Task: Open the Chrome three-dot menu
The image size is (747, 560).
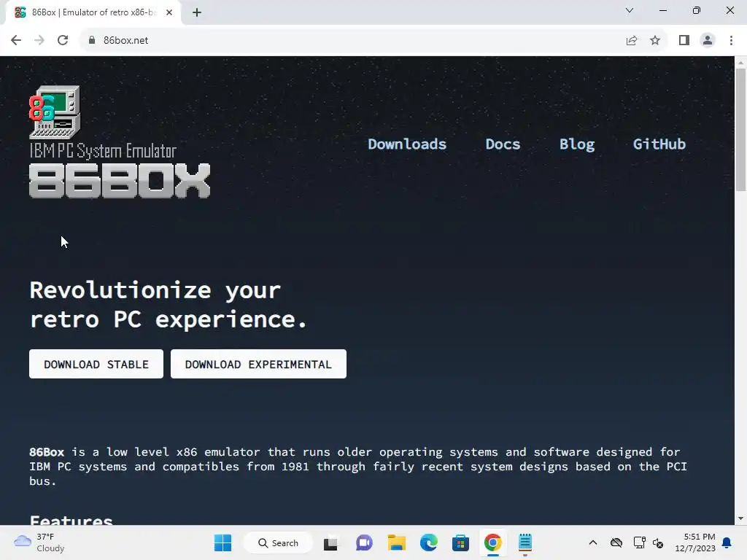Action: [x=731, y=41]
